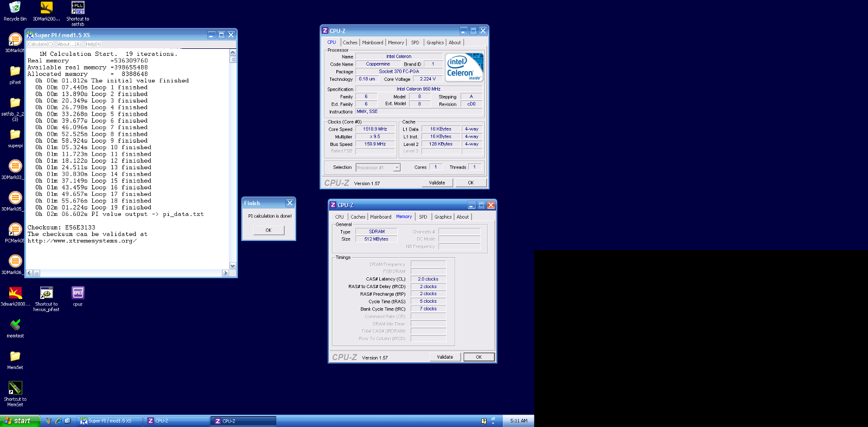Open the Calculate menu in Super PI
The width and height of the screenshot is (868, 427).
tap(40, 44)
